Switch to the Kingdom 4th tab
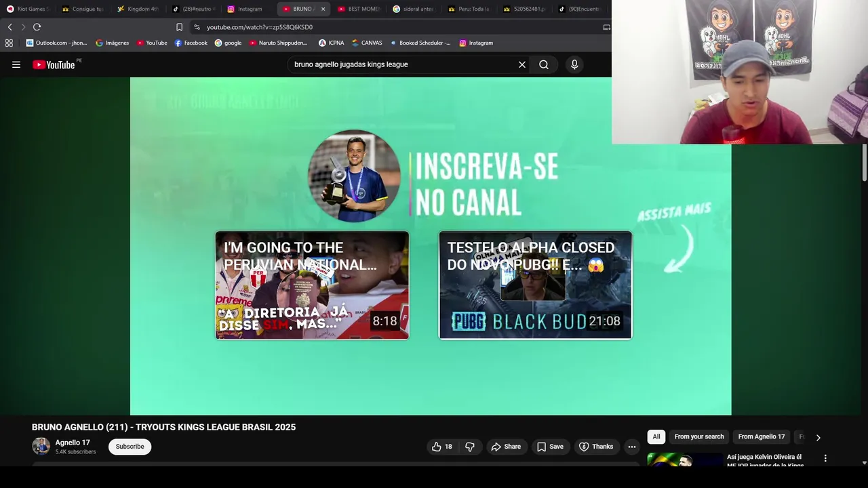Image resolution: width=868 pixels, height=488 pixels. [138, 9]
